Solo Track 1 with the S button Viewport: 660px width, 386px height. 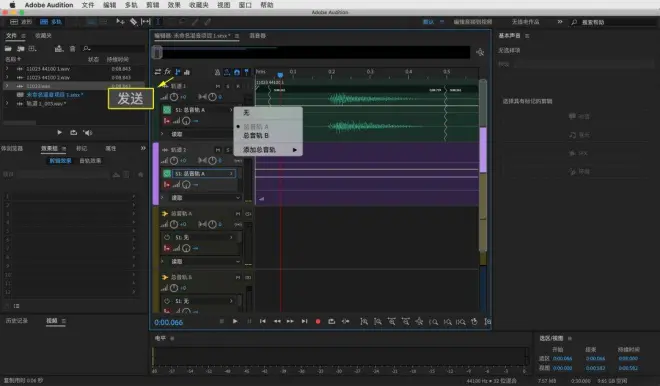[x=228, y=86]
